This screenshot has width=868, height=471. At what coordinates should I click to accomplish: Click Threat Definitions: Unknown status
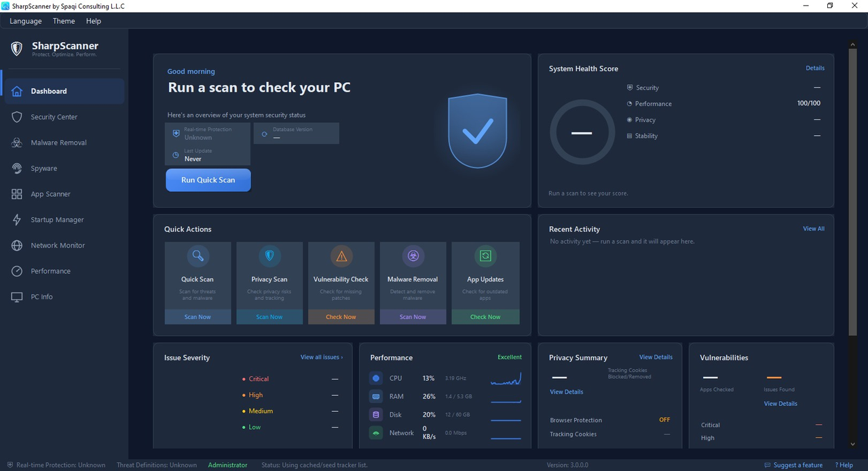pyautogui.click(x=157, y=465)
